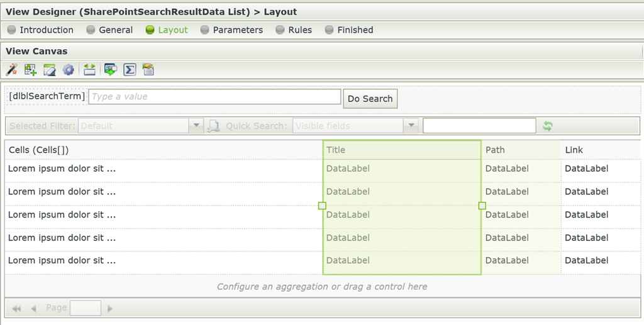Select the Path column header
The height and width of the screenshot is (325, 644).
click(x=521, y=150)
